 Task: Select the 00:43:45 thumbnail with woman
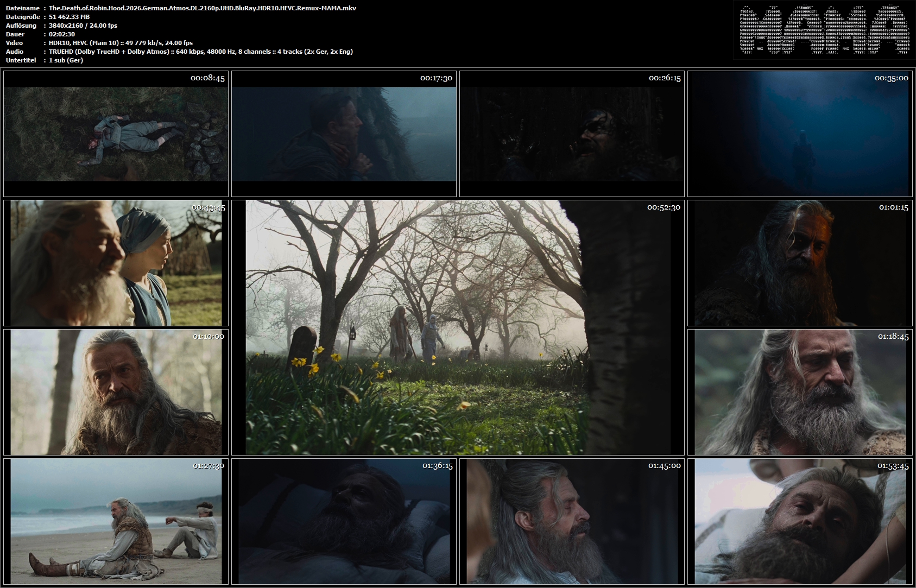(x=116, y=263)
